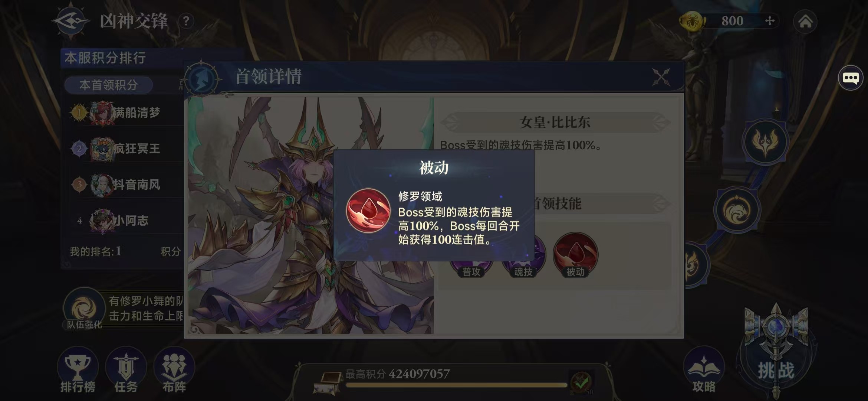Switch to 本首领积分 tab
Image resolution: width=868 pixels, height=401 pixels.
pos(109,85)
